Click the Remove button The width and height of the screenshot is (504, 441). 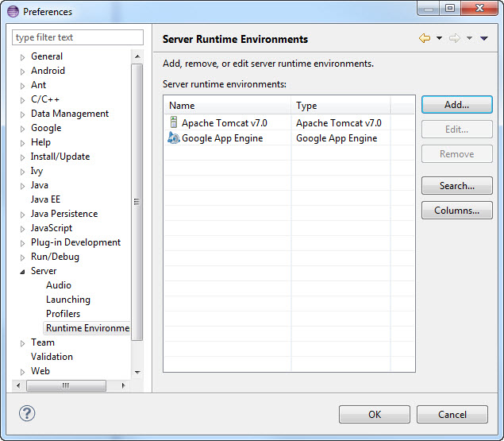point(456,154)
